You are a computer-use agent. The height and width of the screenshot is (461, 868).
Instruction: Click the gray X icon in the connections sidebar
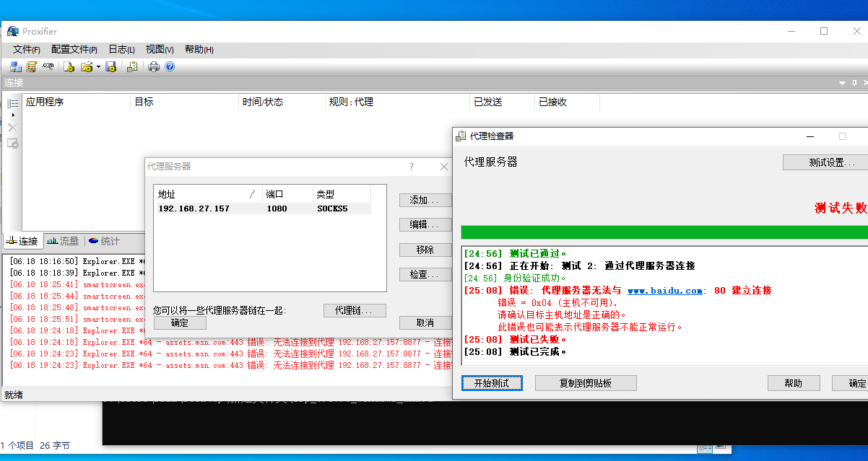12,128
